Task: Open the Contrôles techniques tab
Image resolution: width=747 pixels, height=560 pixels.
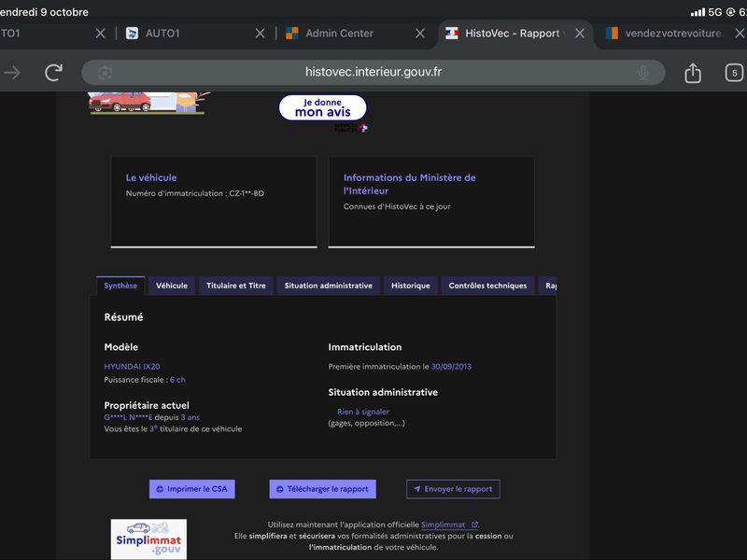Action: point(487,286)
